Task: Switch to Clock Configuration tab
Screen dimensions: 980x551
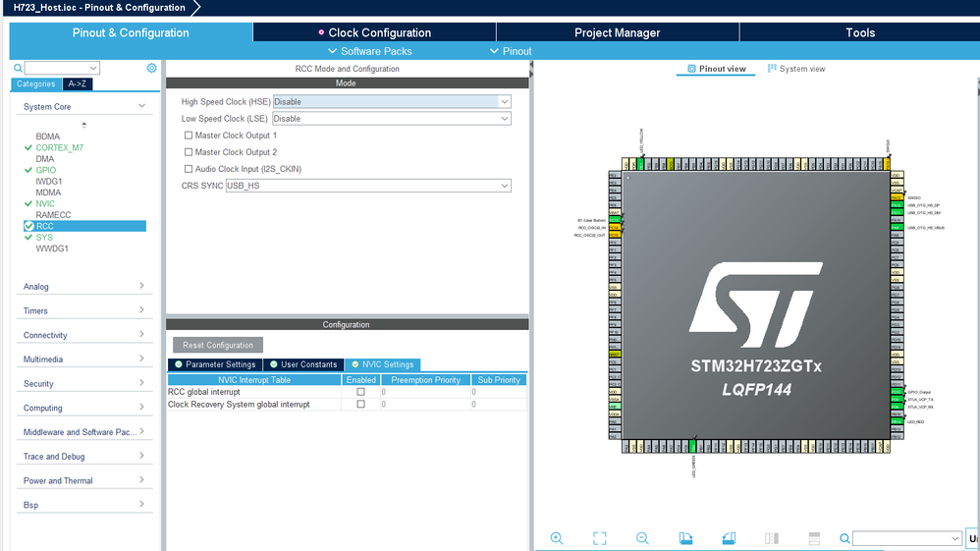Action: point(374,32)
